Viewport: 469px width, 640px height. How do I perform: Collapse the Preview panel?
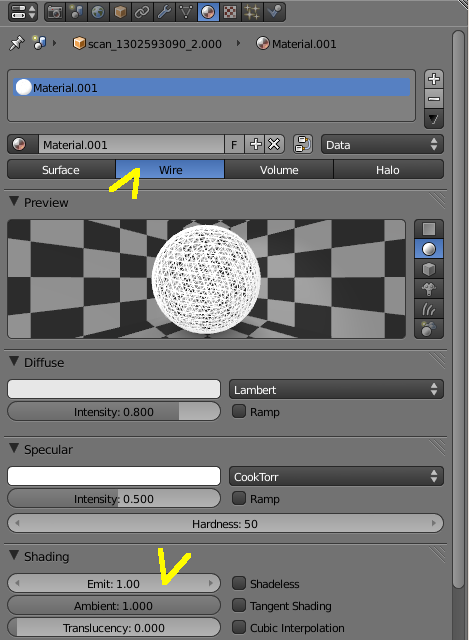pyautogui.click(x=14, y=202)
